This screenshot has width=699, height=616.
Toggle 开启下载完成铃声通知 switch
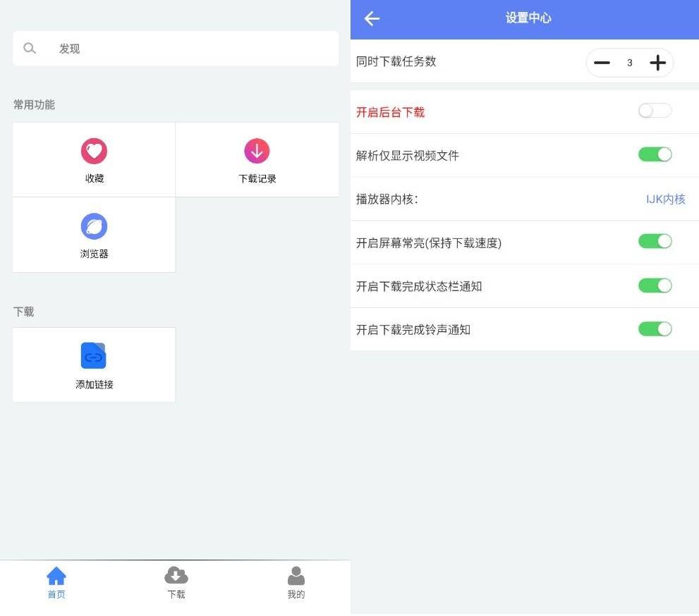[x=655, y=329]
